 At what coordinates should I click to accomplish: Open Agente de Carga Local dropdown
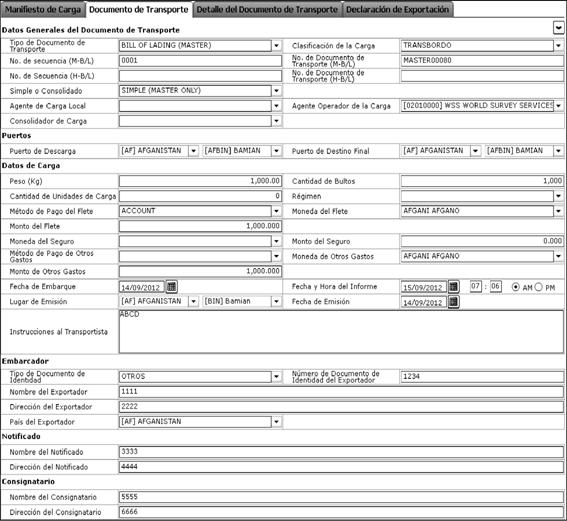(x=276, y=106)
